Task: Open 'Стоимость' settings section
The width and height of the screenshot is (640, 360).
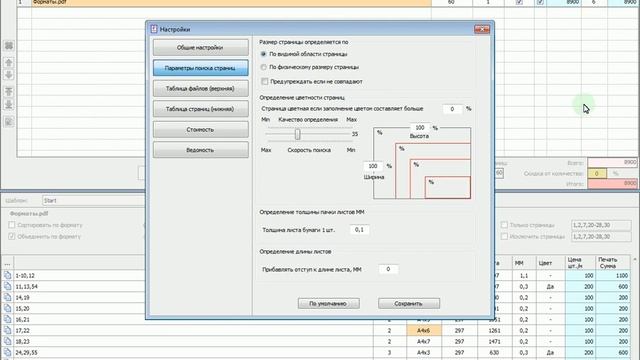Action: point(200,129)
